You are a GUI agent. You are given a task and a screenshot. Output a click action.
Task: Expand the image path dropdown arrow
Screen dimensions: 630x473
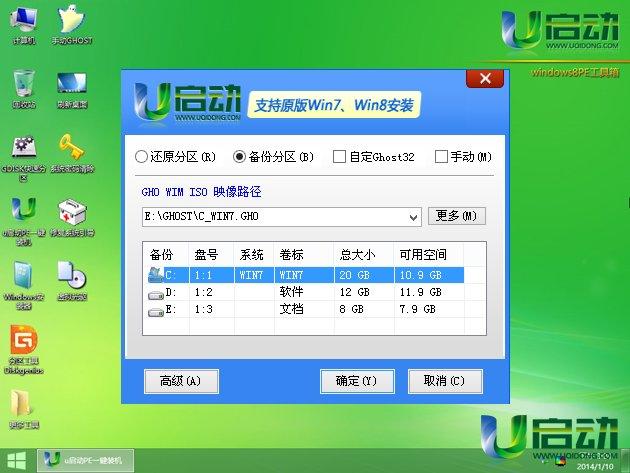413,217
